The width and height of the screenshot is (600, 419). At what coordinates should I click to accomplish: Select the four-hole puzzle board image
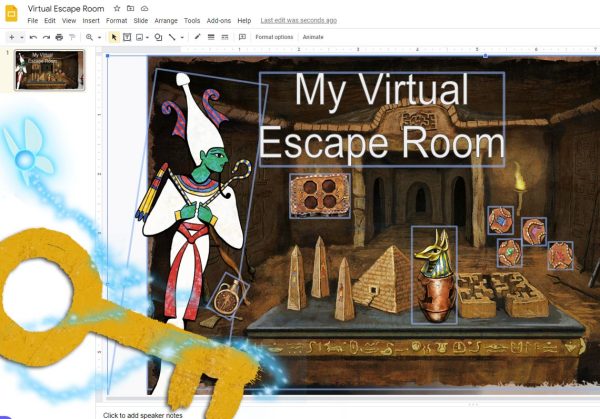tap(320, 196)
